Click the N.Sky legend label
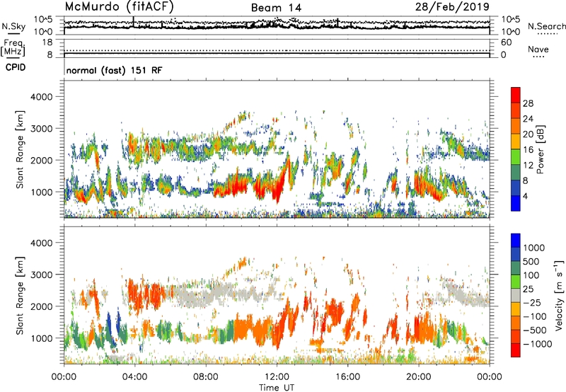This screenshot has width=566, height=392. pyautogui.click(x=13, y=26)
